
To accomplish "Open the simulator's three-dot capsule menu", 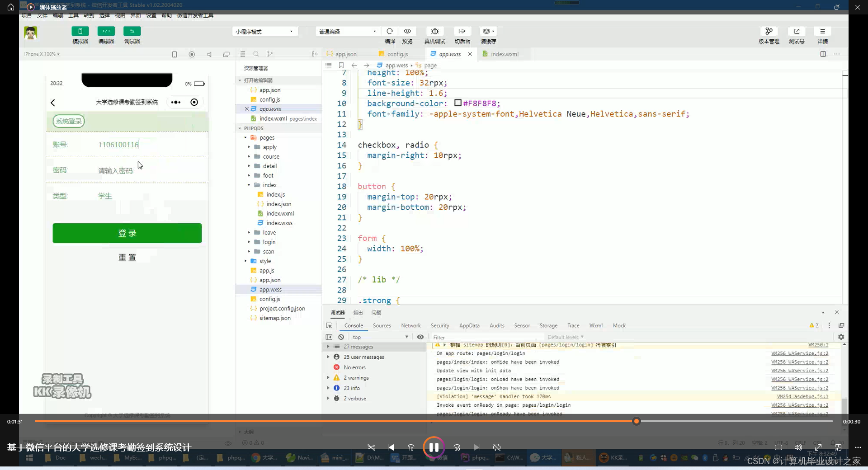I will click(x=176, y=102).
